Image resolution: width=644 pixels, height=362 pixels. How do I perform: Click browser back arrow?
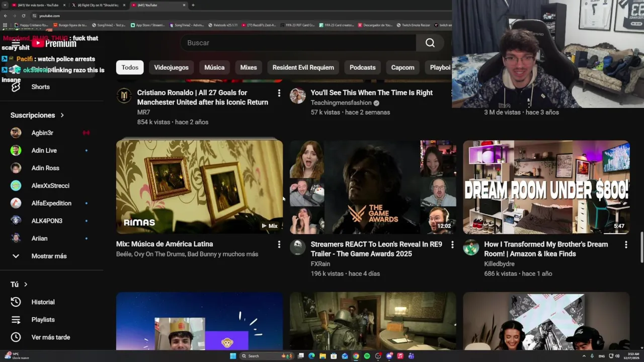[6, 16]
